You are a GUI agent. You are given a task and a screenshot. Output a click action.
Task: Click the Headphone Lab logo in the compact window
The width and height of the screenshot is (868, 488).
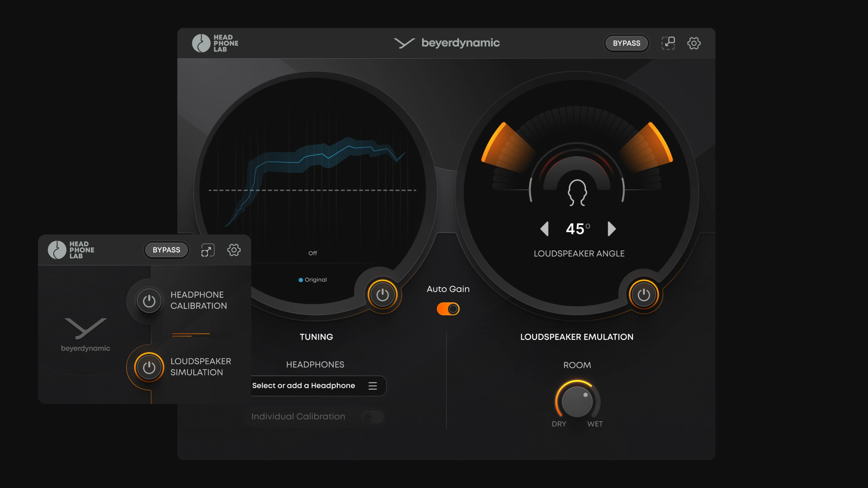point(71,250)
